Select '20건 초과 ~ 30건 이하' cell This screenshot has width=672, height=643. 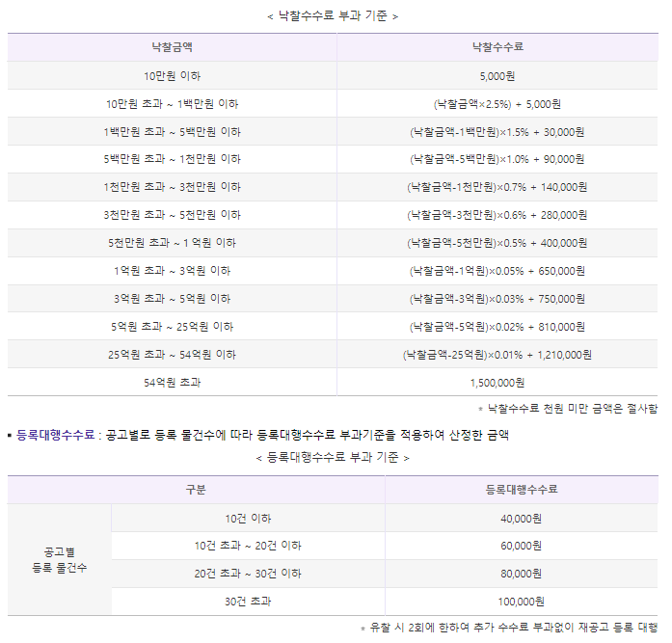tap(248, 574)
